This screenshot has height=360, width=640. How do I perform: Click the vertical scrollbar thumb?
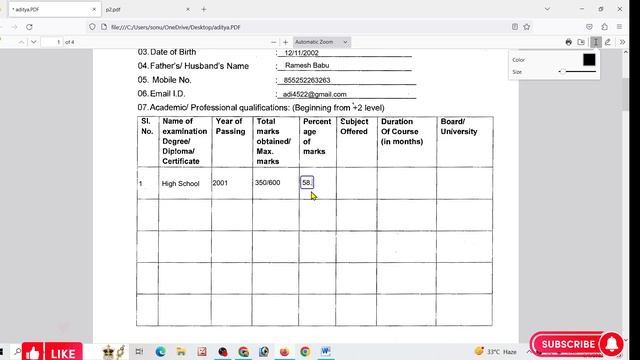pos(625,94)
